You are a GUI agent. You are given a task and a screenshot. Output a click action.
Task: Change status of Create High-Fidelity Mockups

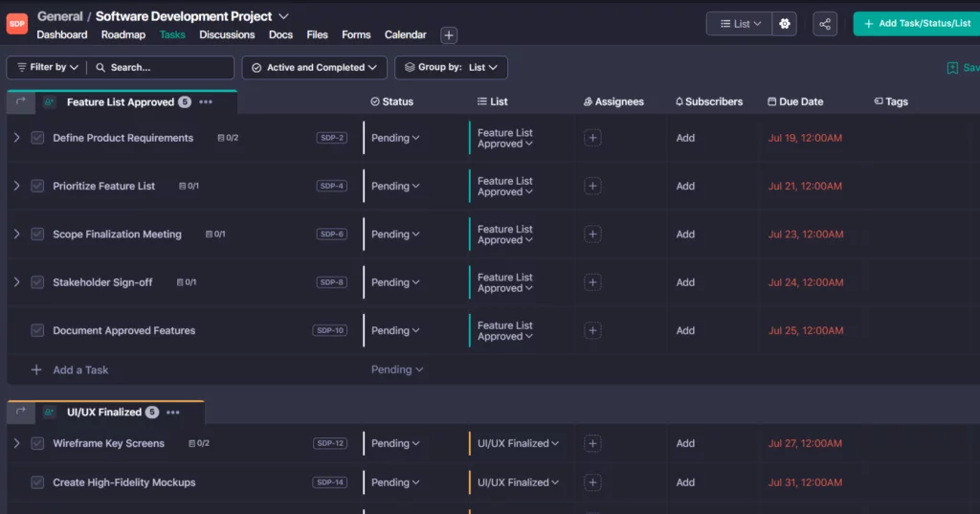[395, 482]
